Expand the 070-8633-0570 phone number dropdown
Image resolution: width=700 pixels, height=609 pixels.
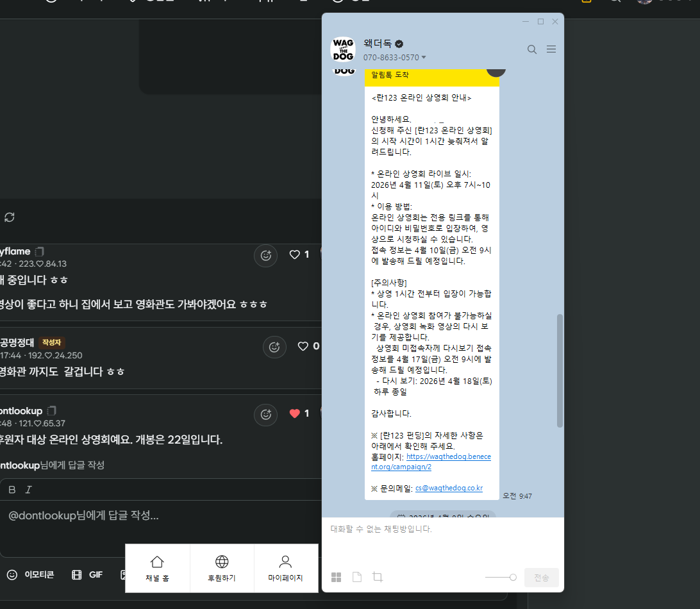pos(424,58)
